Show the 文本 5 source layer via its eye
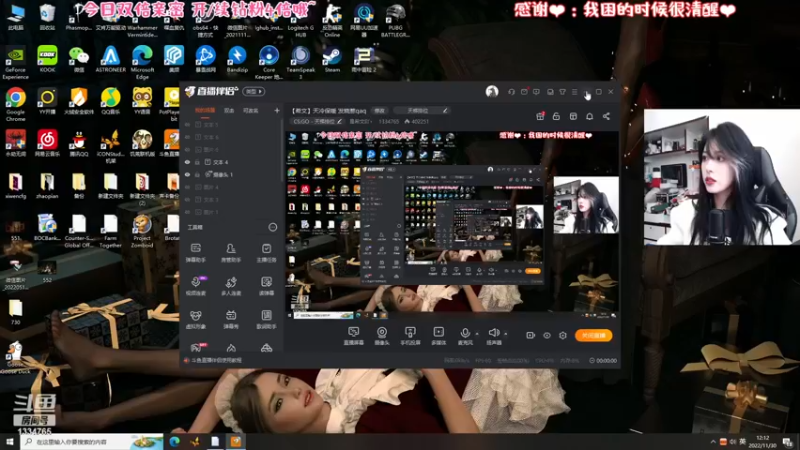Screen dimensions: 800x450 pyautogui.click(x=187, y=124)
